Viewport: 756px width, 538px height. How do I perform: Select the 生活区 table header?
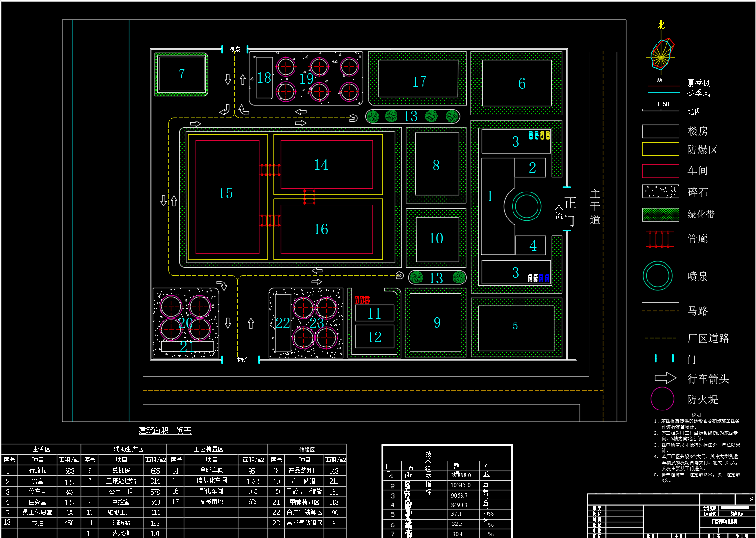tap(41, 449)
